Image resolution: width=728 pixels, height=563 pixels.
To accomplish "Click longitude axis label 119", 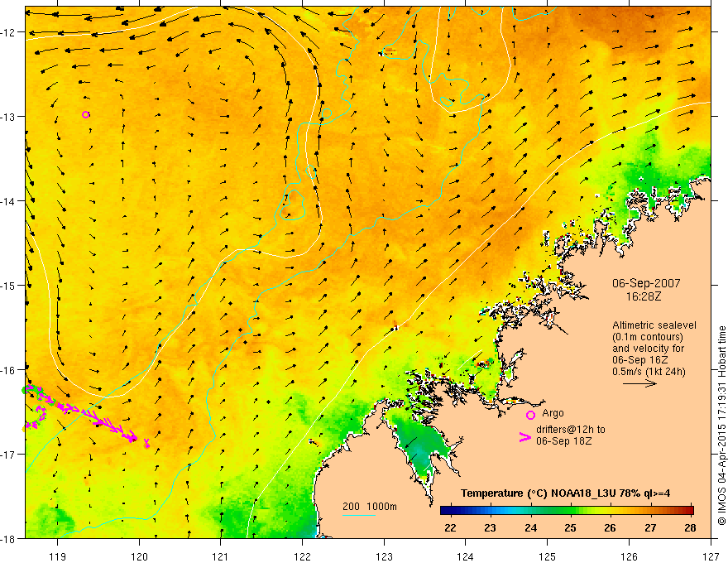I will click(58, 556).
